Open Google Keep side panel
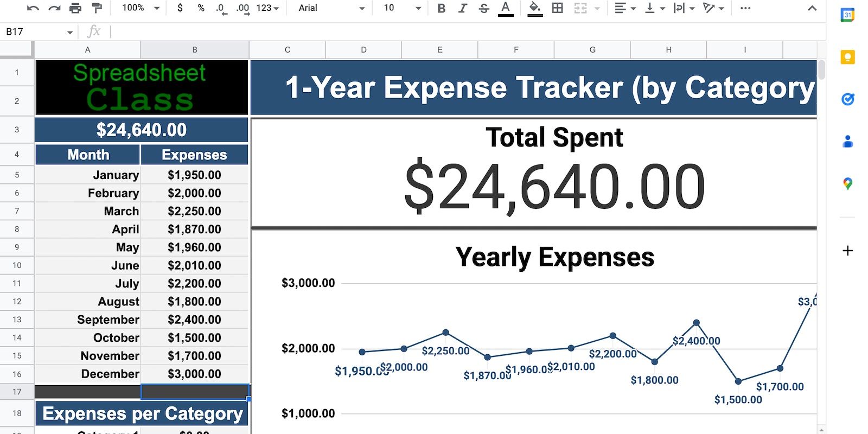Viewport: 868px width, 434px height. pos(847,57)
